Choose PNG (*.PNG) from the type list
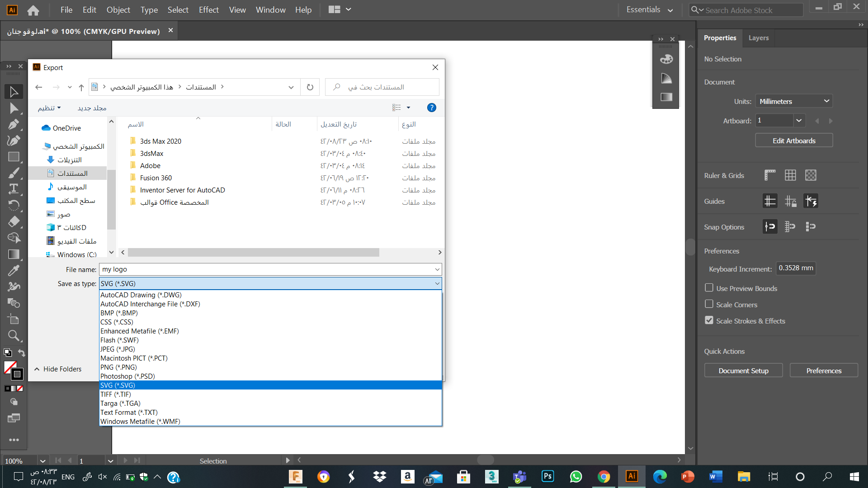This screenshot has height=488, width=868. [x=270, y=367]
